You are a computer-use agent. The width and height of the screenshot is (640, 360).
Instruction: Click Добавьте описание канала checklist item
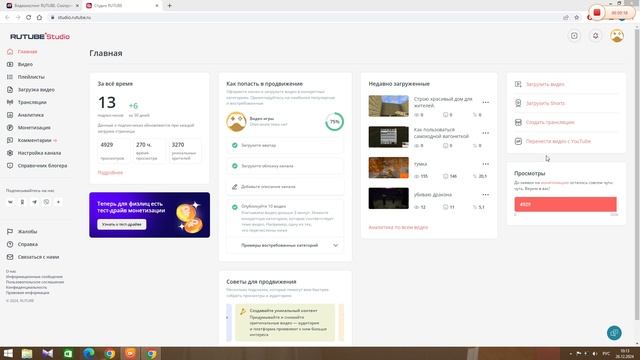285,187
